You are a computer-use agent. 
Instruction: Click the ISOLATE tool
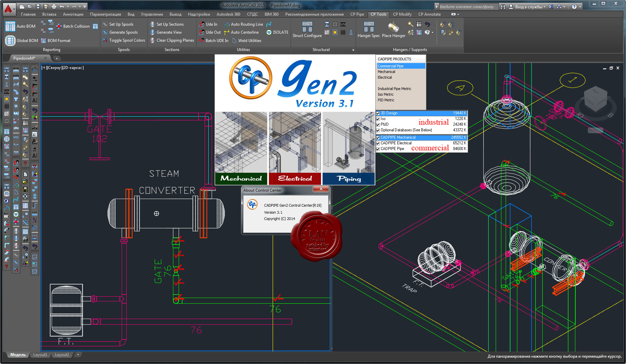coord(277,32)
